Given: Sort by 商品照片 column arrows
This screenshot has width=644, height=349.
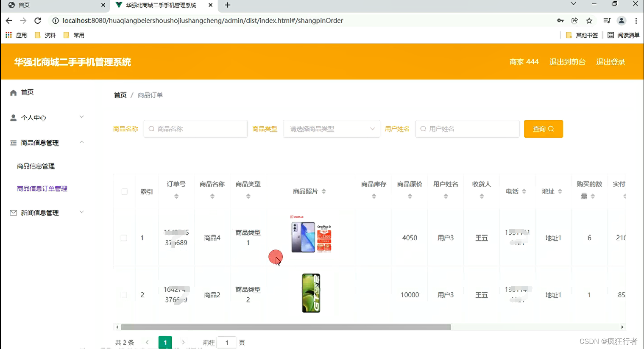Looking at the screenshot, I should click(x=323, y=191).
